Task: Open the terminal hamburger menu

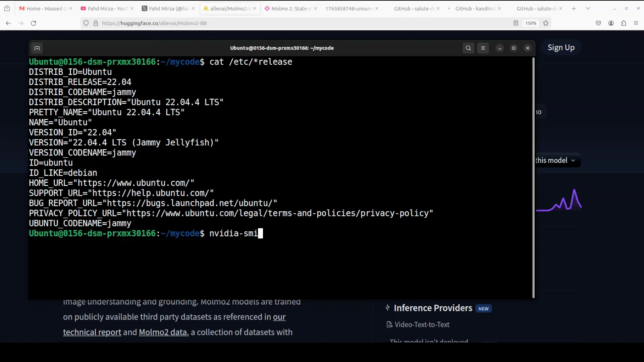Action: click(x=483, y=48)
